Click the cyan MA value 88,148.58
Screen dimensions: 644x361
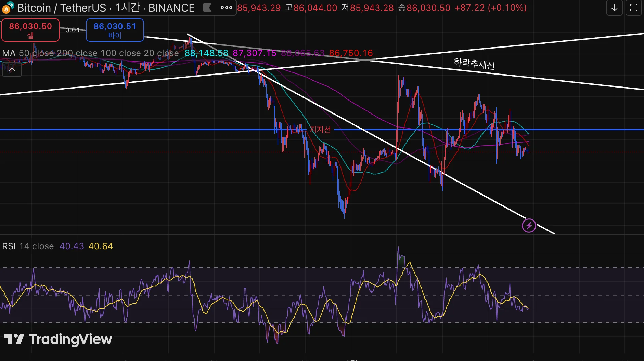[x=206, y=53]
